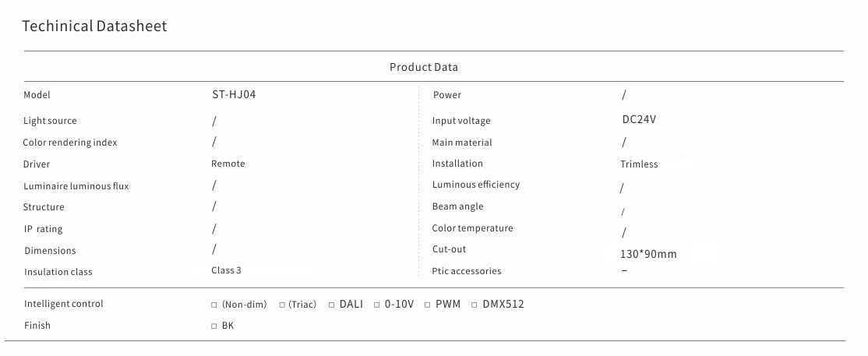This screenshot has width=868, height=356.
Task: Click the Ptic accessories label
Action: pos(467,271)
